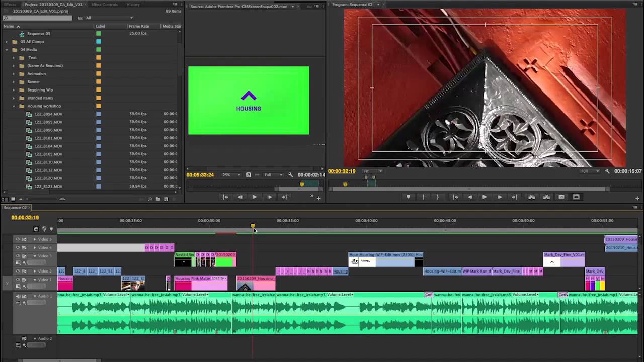Collapse Housing workshop bin
This screenshot has height=362, width=644.
(x=14, y=106)
